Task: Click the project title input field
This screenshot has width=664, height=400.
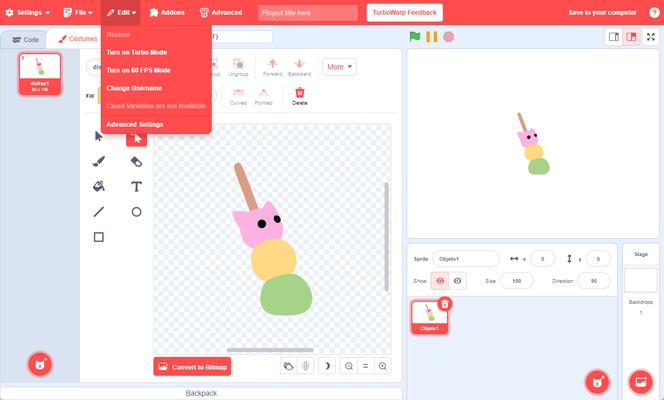Action: [307, 13]
